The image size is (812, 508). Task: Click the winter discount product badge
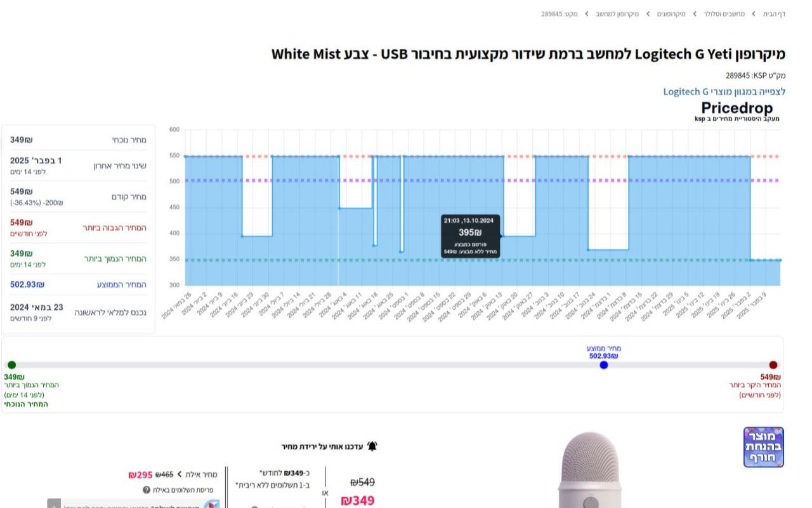[764, 447]
